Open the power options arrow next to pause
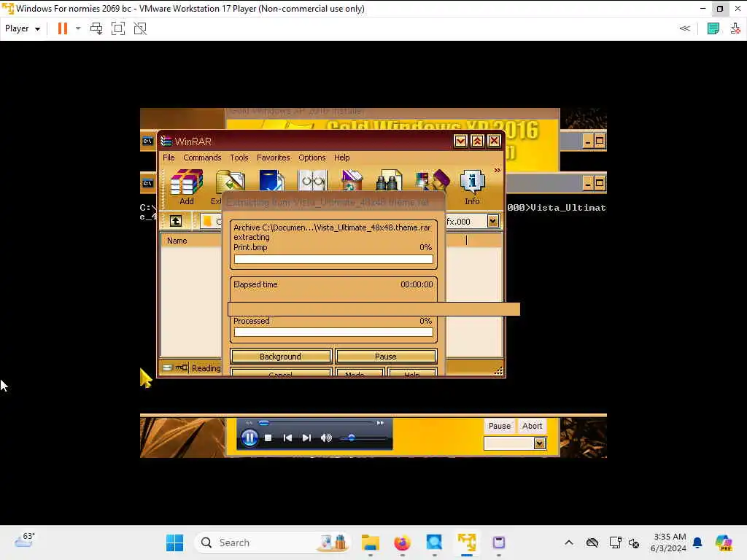 click(x=78, y=28)
